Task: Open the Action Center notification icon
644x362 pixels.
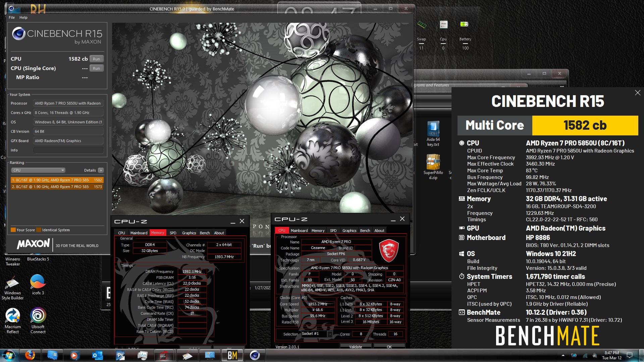Action: [x=630, y=355]
